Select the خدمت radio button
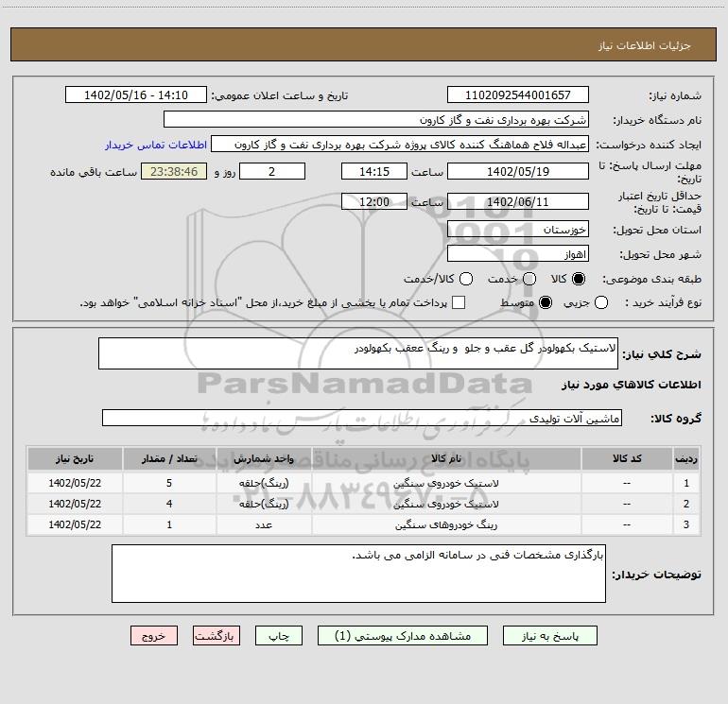The image size is (728, 704). click(529, 279)
